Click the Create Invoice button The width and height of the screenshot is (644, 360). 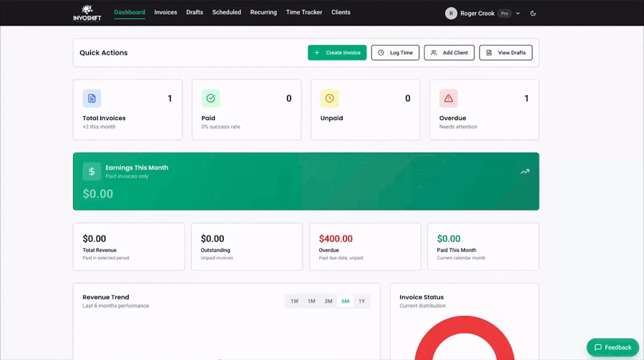337,53
